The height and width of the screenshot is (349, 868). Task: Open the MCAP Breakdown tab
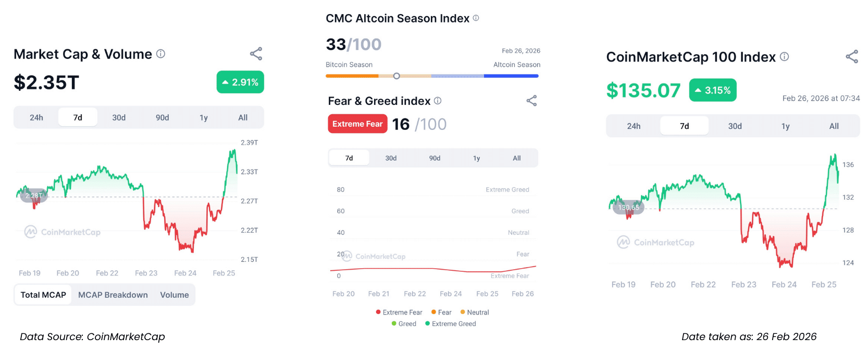[113, 295]
